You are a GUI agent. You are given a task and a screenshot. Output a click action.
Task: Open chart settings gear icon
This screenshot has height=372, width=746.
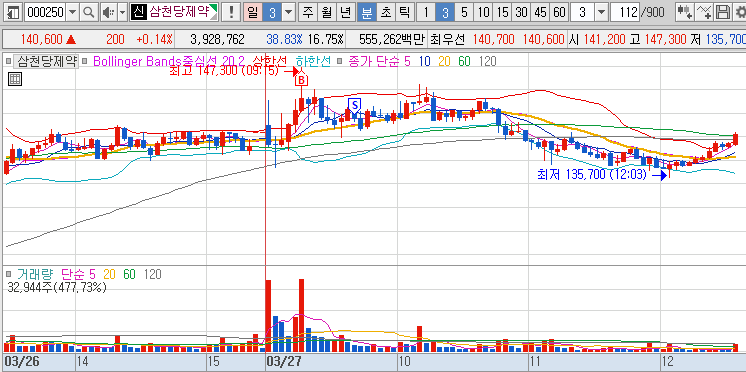pyautogui.click(x=739, y=12)
